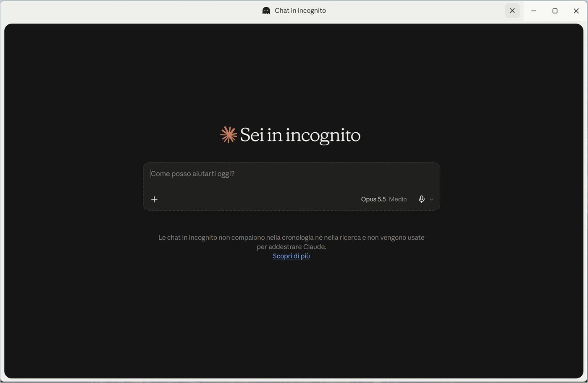Open the 'Scopri di più' link
The height and width of the screenshot is (383, 588).
[x=291, y=256]
